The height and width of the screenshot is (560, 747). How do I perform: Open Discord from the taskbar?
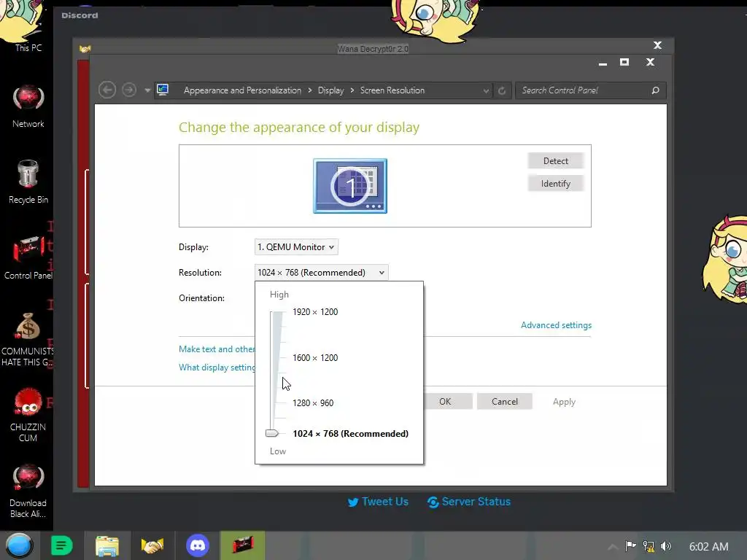(x=198, y=545)
